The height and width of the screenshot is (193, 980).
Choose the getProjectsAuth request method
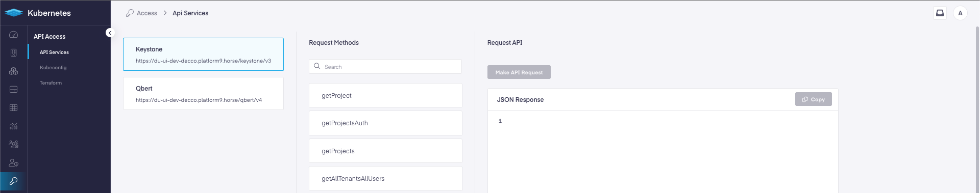tap(385, 123)
